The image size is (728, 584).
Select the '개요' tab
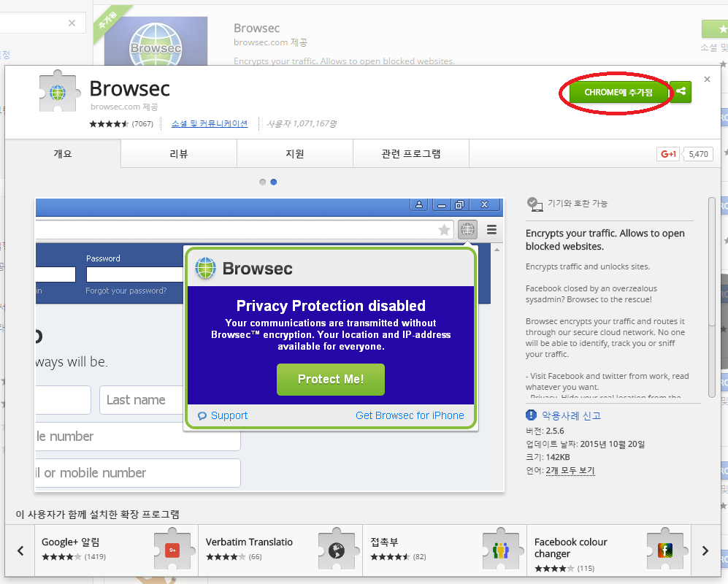[x=63, y=153]
